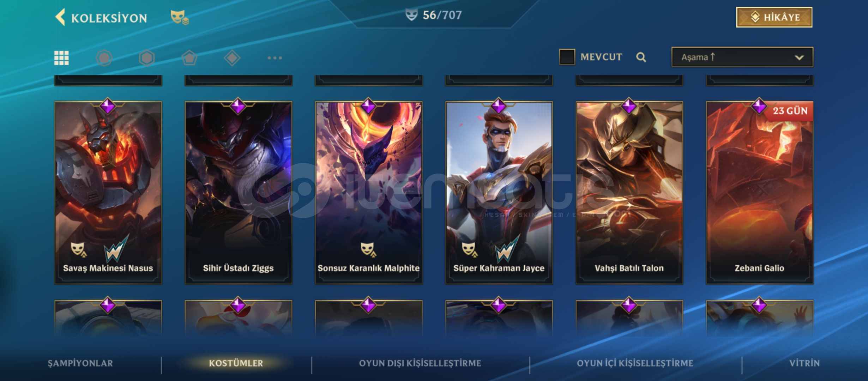Open the OYUN İÇİ KİŞİSELLEŞTİRME tab
The height and width of the screenshot is (381, 868).
[x=635, y=363]
